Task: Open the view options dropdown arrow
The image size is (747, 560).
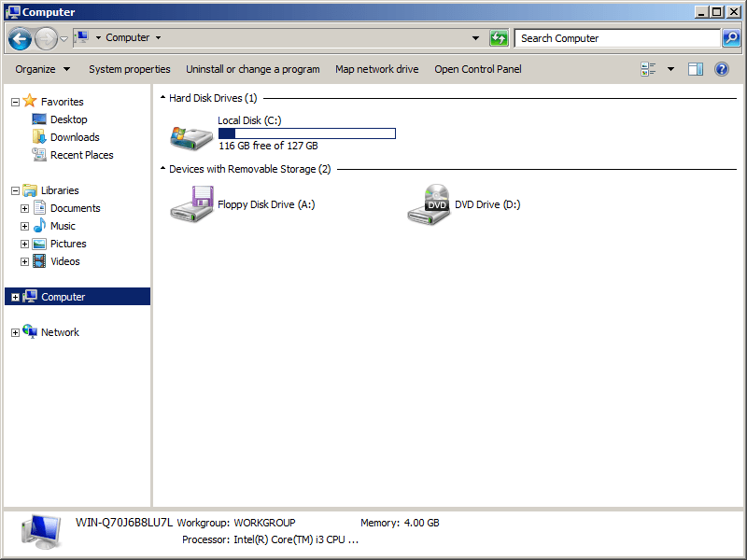Action: [x=670, y=69]
